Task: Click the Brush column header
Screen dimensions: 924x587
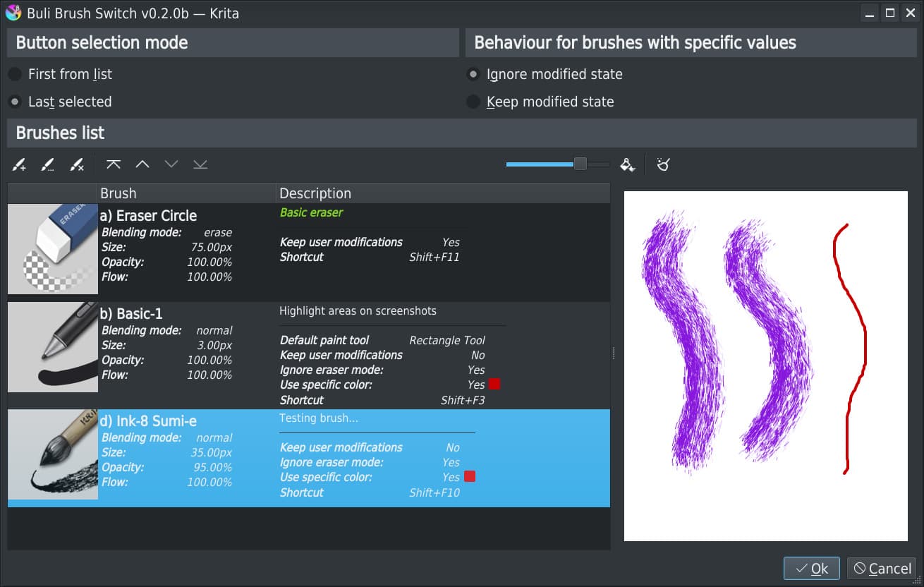Action: tap(186, 193)
